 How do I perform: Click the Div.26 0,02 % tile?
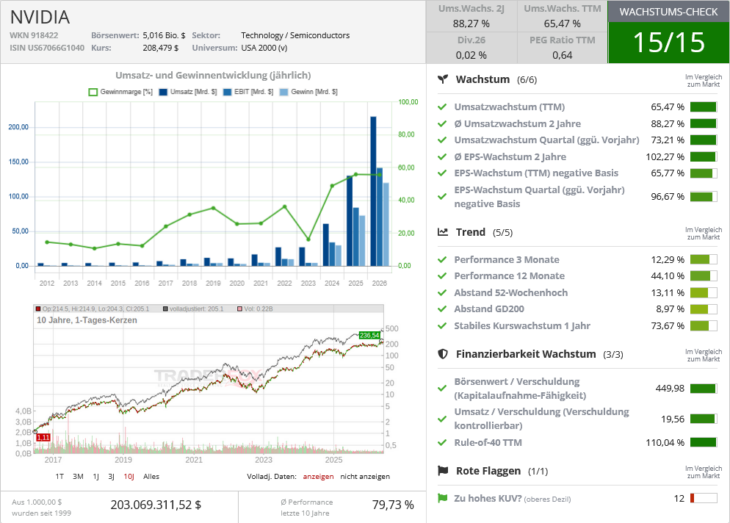tap(471, 48)
